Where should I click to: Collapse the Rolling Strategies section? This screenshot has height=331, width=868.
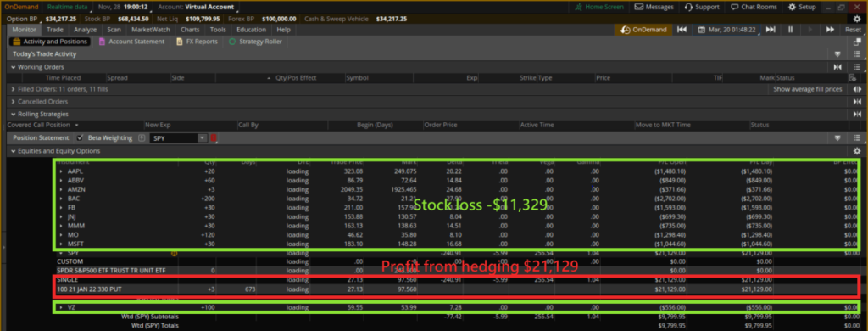pos(14,114)
